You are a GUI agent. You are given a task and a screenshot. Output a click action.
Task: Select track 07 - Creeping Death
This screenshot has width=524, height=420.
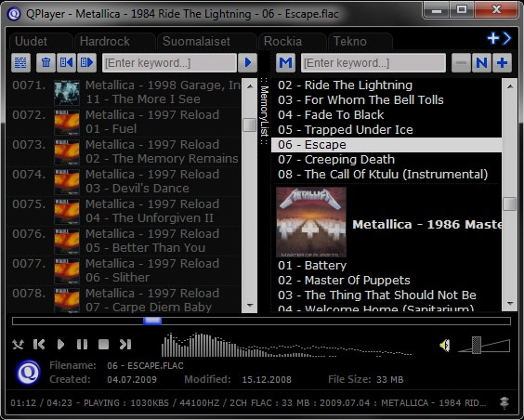386,160
